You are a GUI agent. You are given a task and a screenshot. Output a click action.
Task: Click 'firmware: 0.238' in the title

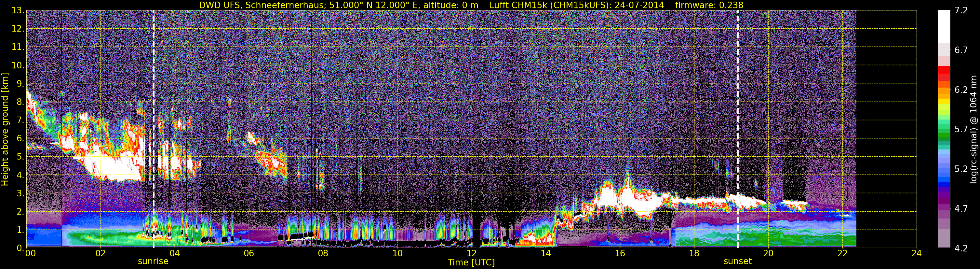[x=709, y=5]
